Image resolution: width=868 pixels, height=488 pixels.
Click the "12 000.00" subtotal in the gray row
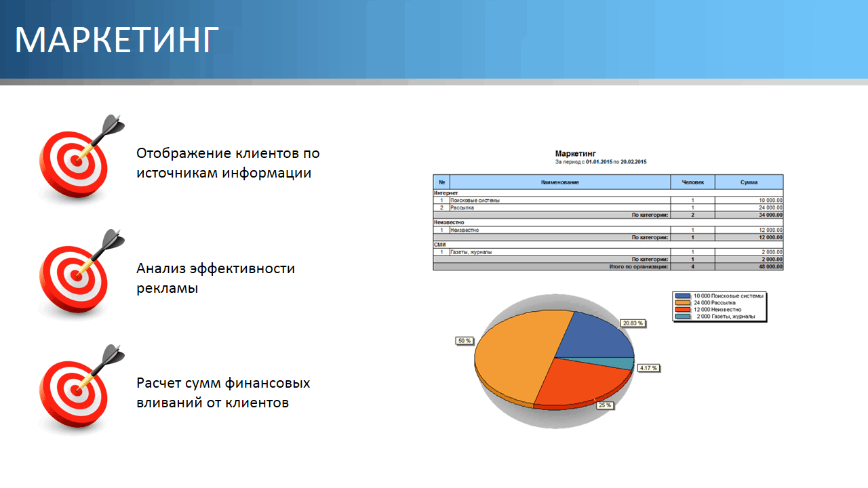749,237
